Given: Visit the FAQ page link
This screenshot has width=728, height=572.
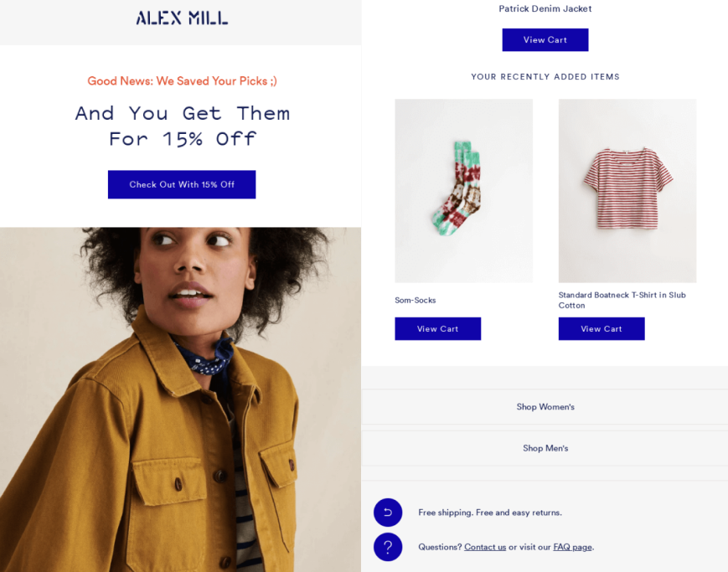Looking at the screenshot, I should [x=572, y=546].
